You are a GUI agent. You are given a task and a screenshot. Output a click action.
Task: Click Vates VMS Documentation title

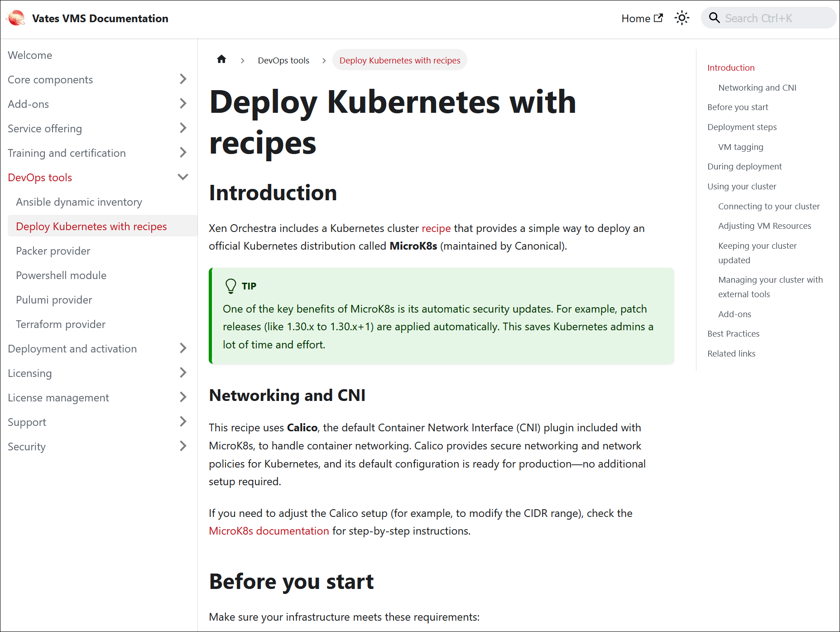tap(100, 19)
